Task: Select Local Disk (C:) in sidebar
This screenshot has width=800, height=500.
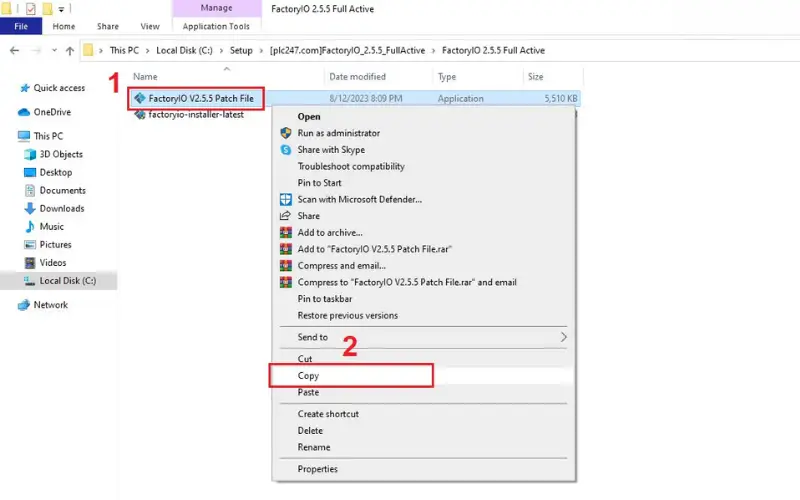Action: click(x=68, y=281)
